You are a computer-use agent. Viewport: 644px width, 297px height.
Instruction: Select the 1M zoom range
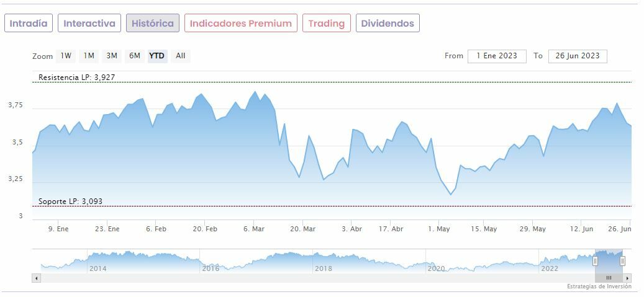pyautogui.click(x=89, y=56)
